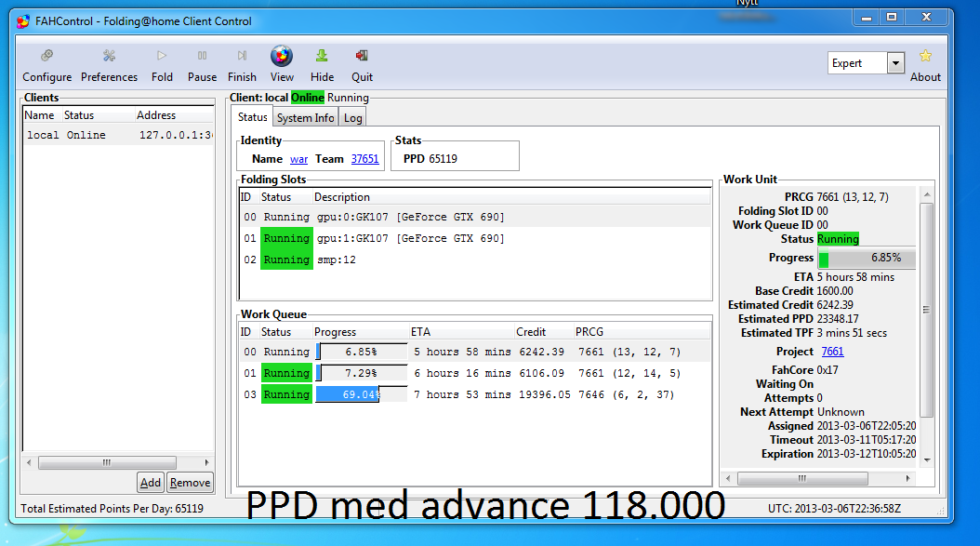Switch to the System Info tab
The width and height of the screenshot is (980, 546).
tap(306, 117)
